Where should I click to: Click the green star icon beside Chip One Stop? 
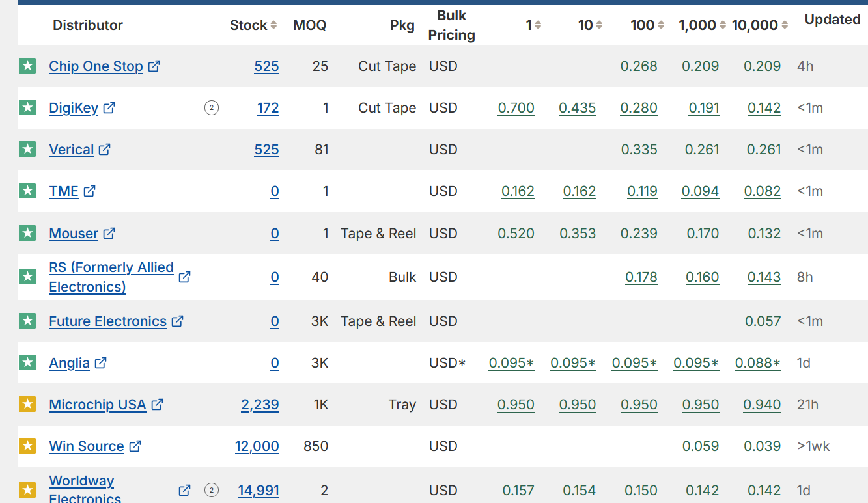[27, 66]
